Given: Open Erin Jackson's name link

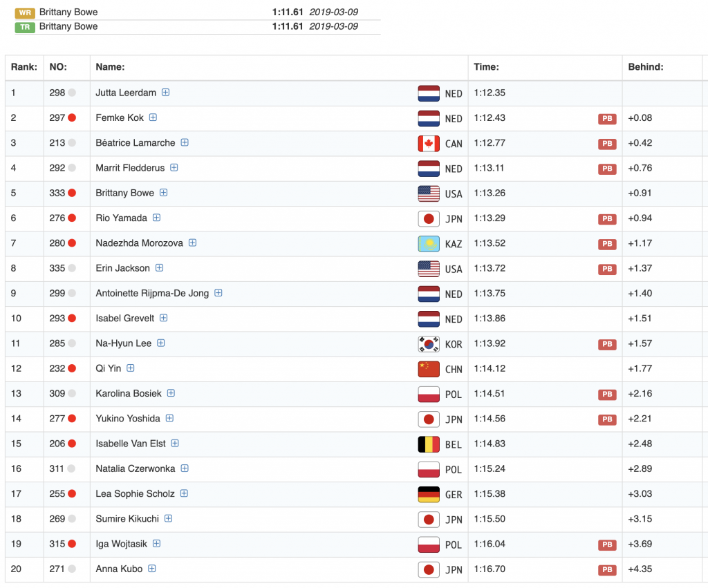Looking at the screenshot, I should click(x=124, y=268).
